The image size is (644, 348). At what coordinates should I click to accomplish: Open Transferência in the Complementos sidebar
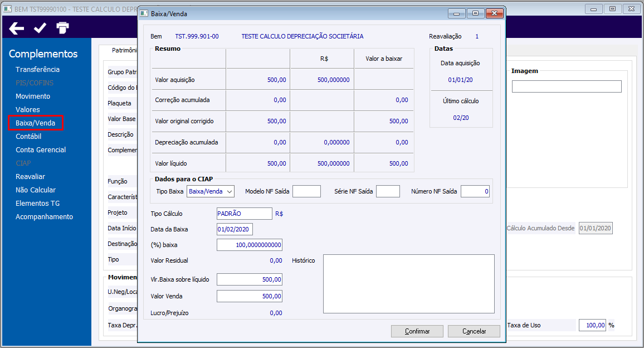[x=37, y=70]
